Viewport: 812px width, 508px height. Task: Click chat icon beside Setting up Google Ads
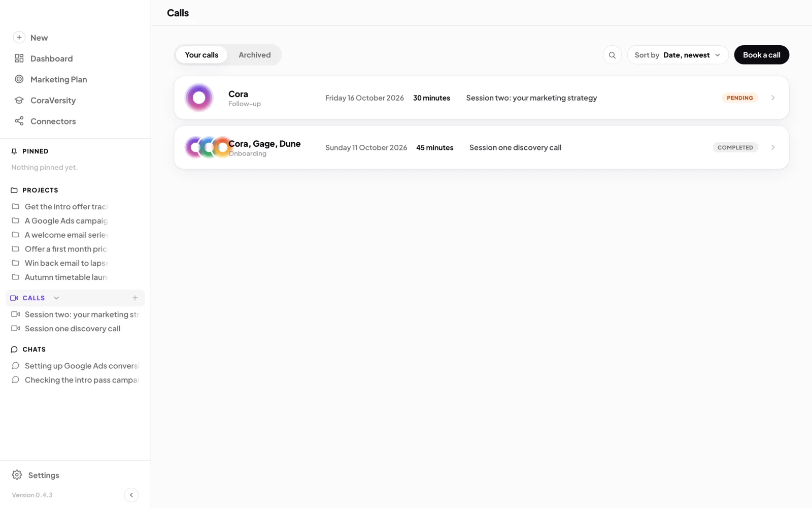tap(16, 366)
